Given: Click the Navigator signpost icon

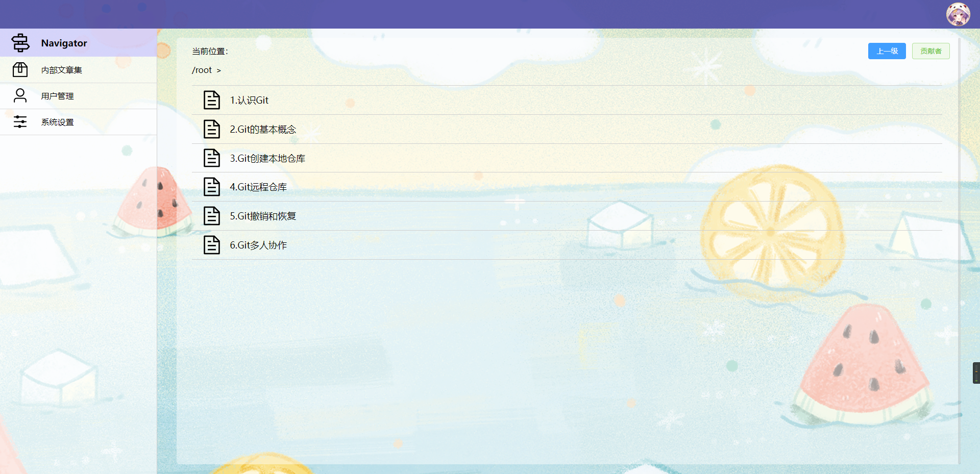Looking at the screenshot, I should tap(20, 43).
